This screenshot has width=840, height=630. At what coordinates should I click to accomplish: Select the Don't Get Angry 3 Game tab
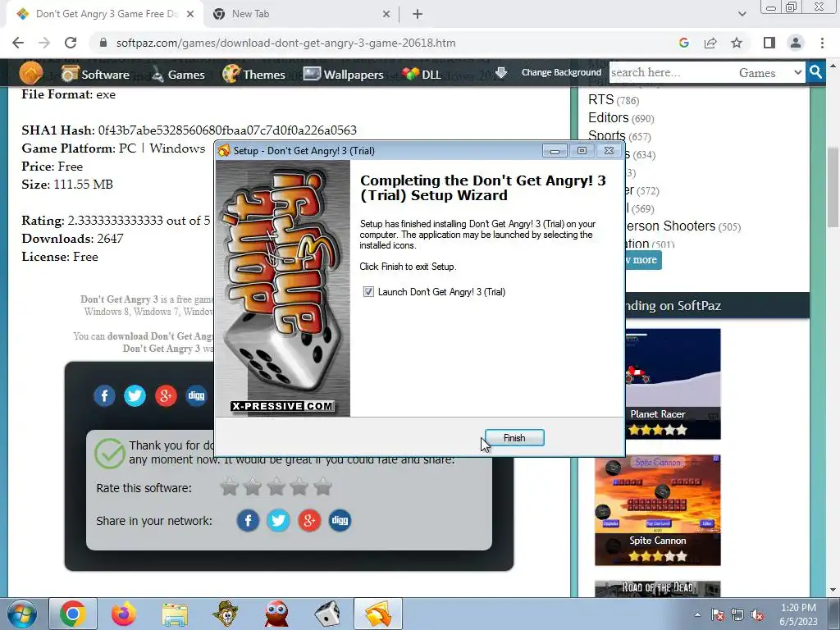[x=103, y=14]
